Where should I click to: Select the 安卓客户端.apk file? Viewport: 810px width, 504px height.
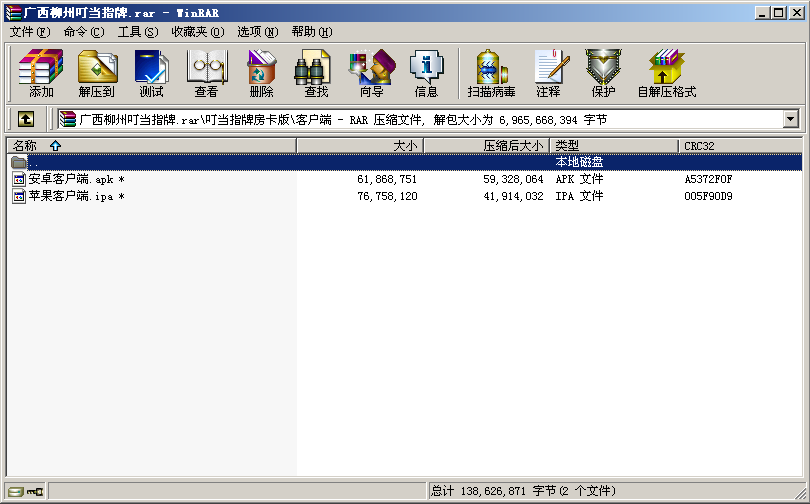click(71, 179)
